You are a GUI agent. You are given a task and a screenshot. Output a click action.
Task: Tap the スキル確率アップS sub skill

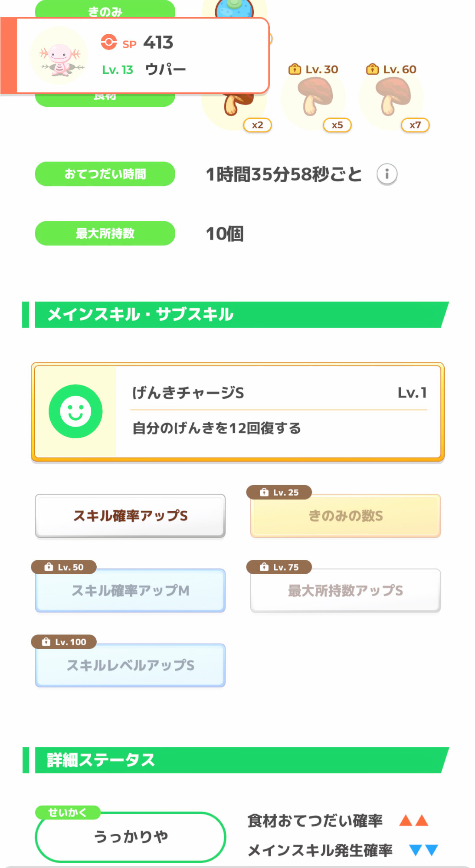pyautogui.click(x=130, y=516)
